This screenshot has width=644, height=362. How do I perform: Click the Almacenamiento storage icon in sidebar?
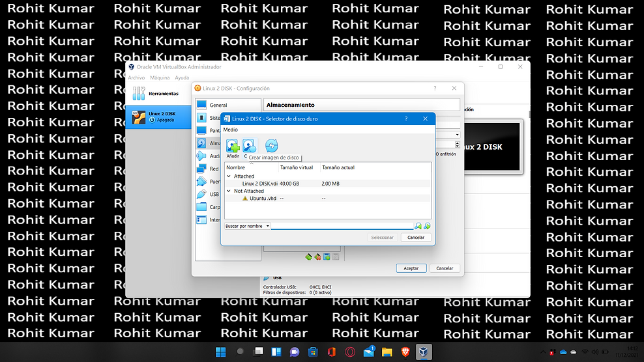(x=201, y=143)
